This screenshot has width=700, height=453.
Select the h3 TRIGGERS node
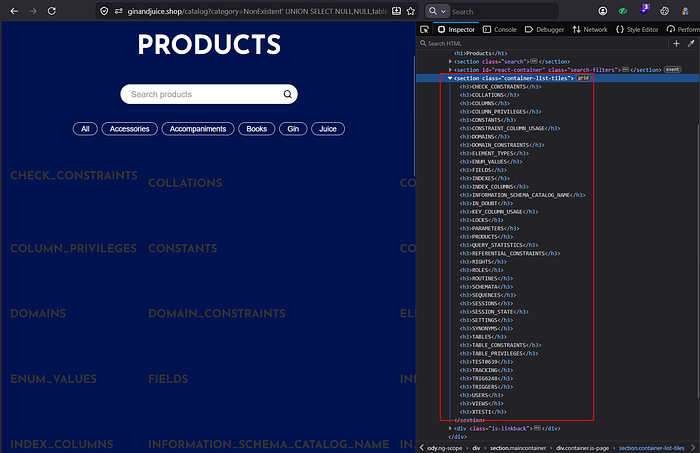(x=487, y=387)
